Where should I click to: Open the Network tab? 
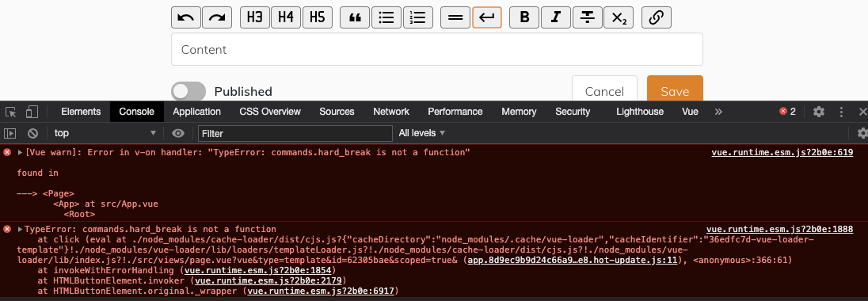[391, 112]
